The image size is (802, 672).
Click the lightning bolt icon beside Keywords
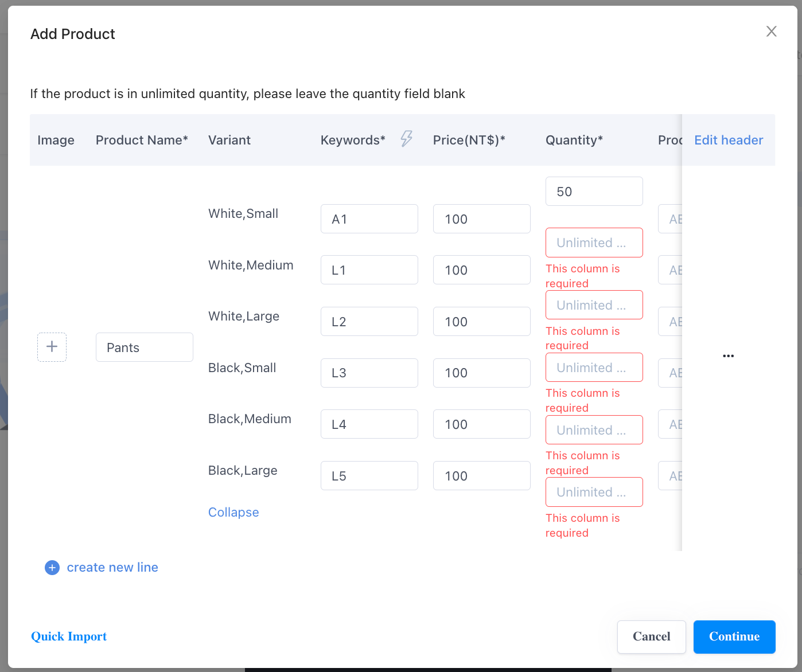406,139
